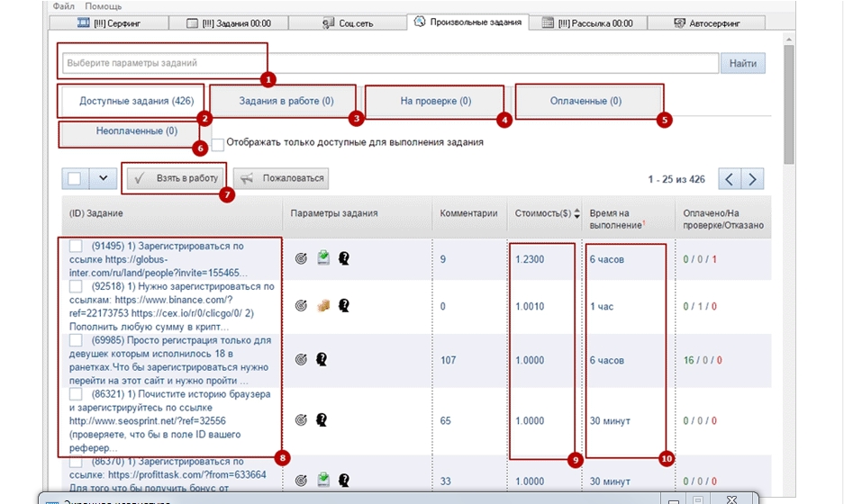This screenshot has width=844, height=504.
Task: Expand the selection options dropdown arrow
Action: pos(103,178)
